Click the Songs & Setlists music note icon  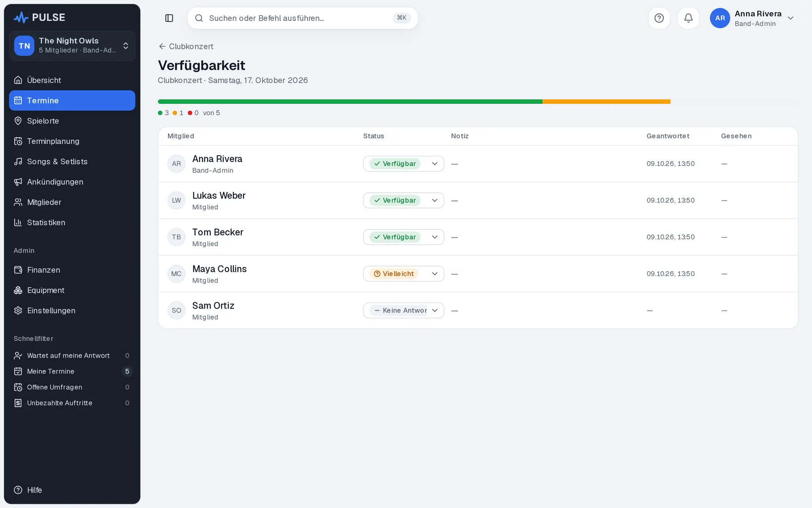18,161
